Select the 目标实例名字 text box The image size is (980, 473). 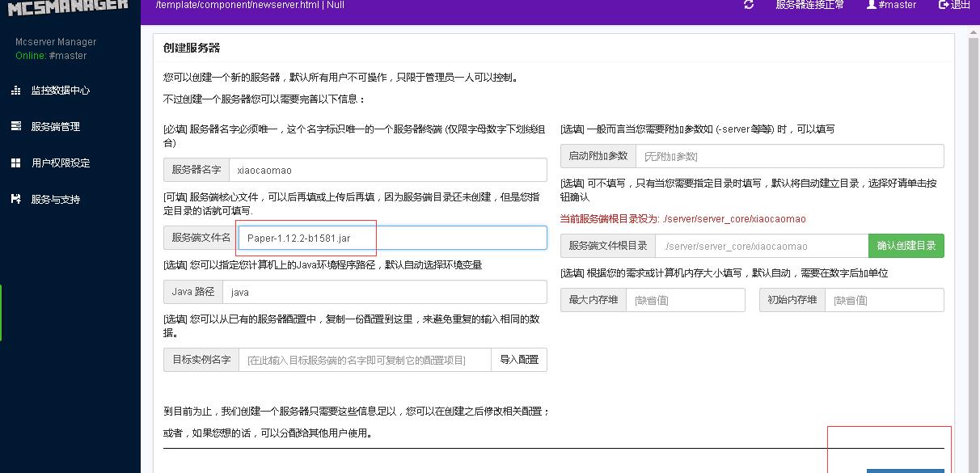pyautogui.click(x=364, y=360)
